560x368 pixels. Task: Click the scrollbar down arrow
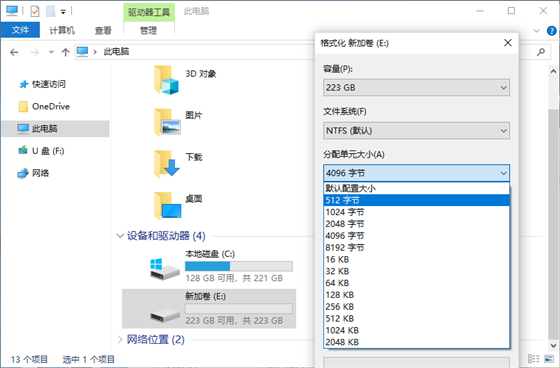pyautogui.click(x=553, y=345)
